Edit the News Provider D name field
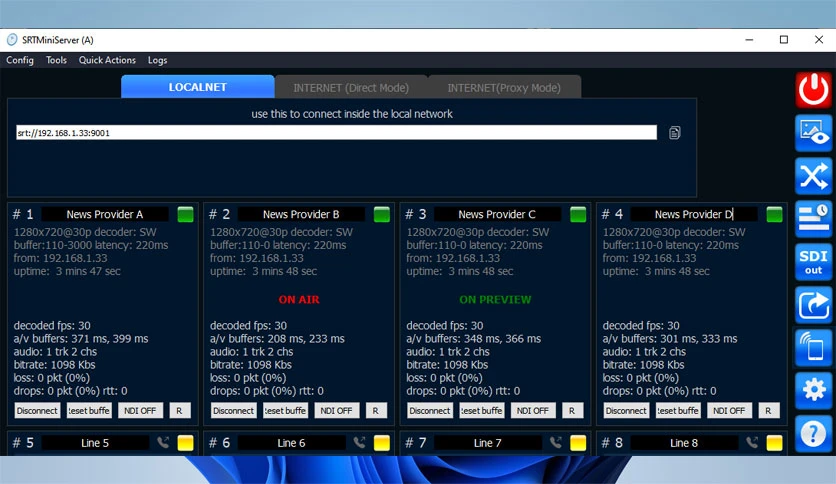Viewport: 836px width, 484px height. 694,214
